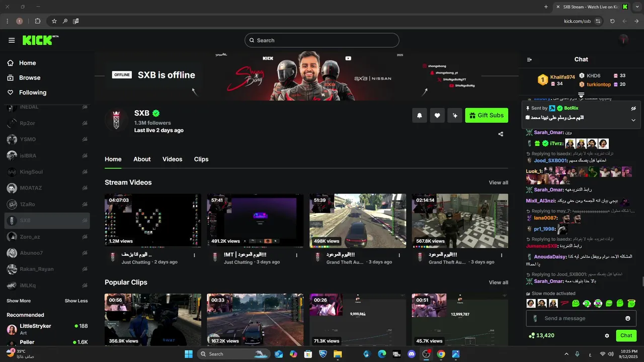The image size is (644, 362).
Task: Insert the headphones green emote with purple eyes
Action: coord(598,303)
